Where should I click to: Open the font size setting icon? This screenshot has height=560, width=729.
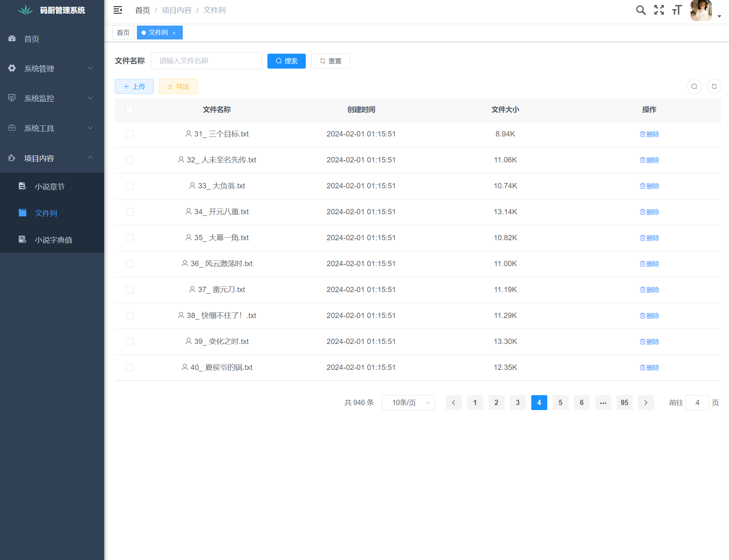pyautogui.click(x=677, y=10)
